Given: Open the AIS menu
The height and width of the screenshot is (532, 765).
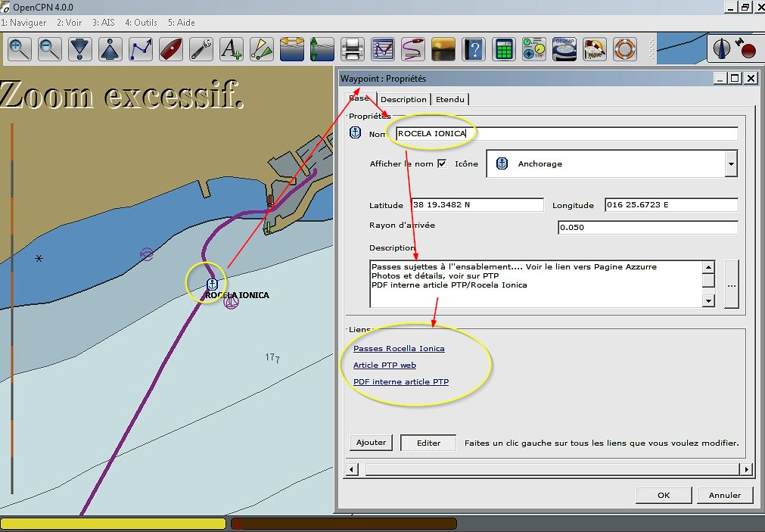Looking at the screenshot, I should pos(104,23).
